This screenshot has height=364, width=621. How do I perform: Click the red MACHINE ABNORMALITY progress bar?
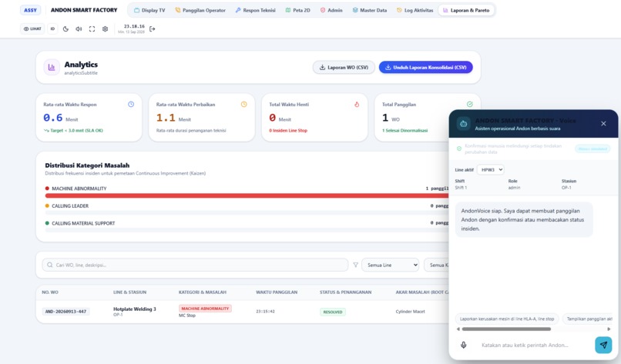coord(247,195)
